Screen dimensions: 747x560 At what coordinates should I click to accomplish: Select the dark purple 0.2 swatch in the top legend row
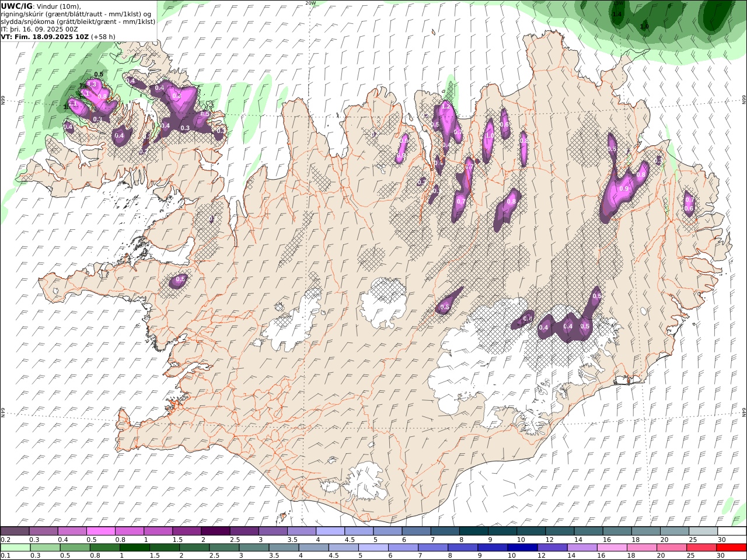point(15,531)
